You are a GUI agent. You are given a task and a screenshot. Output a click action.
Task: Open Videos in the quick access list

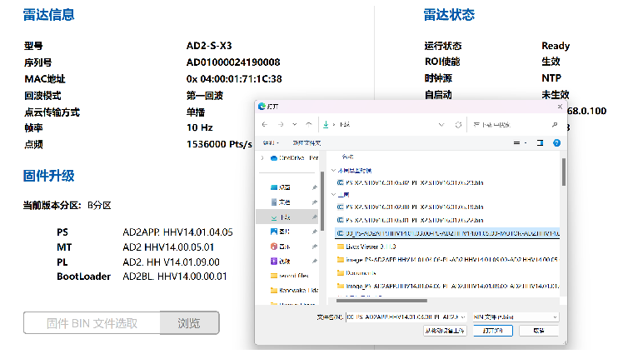(281, 261)
